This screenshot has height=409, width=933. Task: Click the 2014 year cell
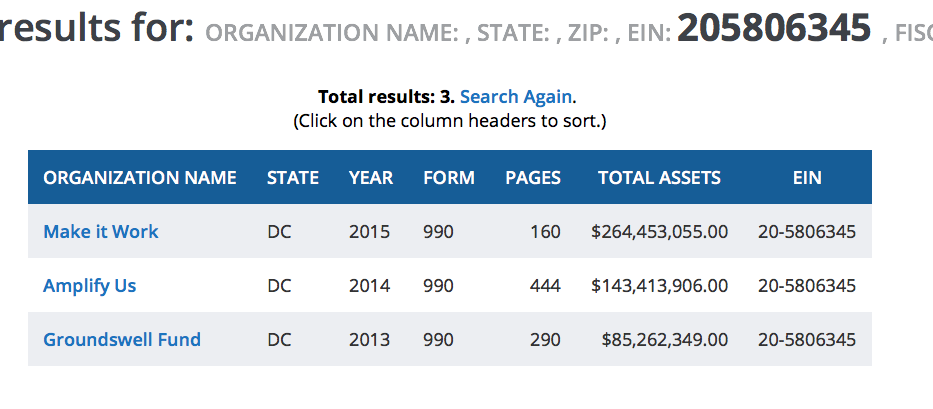point(370,286)
